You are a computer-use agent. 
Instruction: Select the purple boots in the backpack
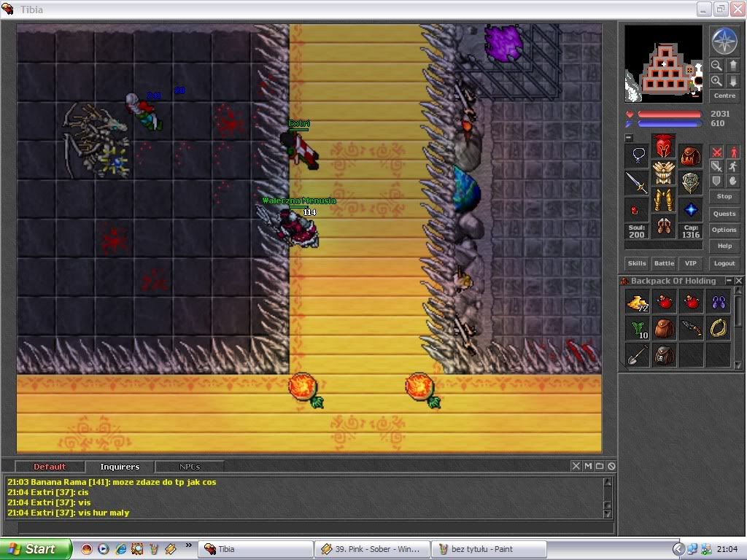click(x=718, y=302)
